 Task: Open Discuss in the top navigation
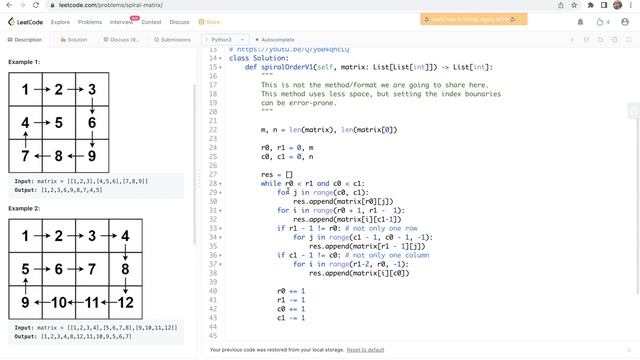pos(180,22)
